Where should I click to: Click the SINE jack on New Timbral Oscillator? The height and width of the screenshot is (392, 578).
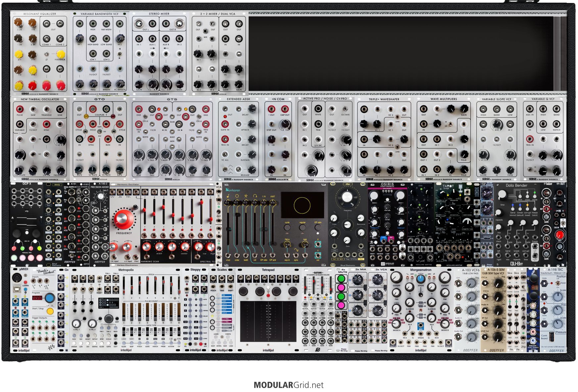(x=60, y=109)
